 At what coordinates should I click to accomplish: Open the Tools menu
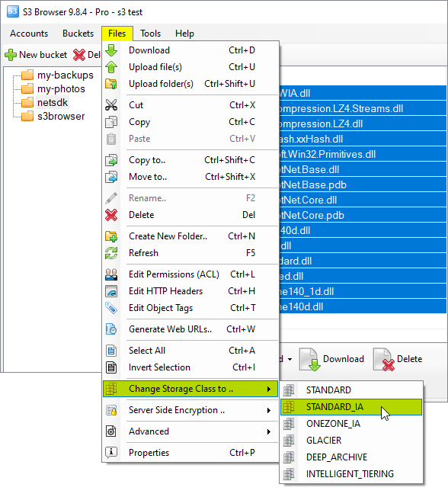[151, 34]
